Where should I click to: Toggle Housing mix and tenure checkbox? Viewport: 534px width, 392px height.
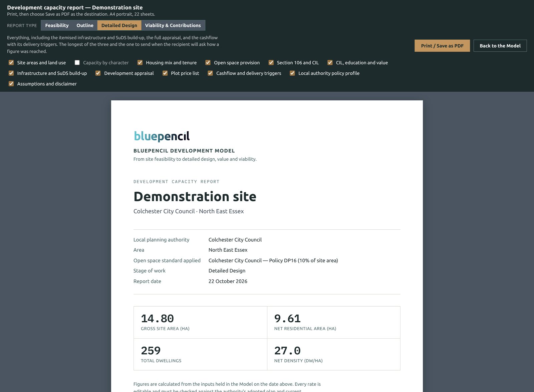[140, 63]
